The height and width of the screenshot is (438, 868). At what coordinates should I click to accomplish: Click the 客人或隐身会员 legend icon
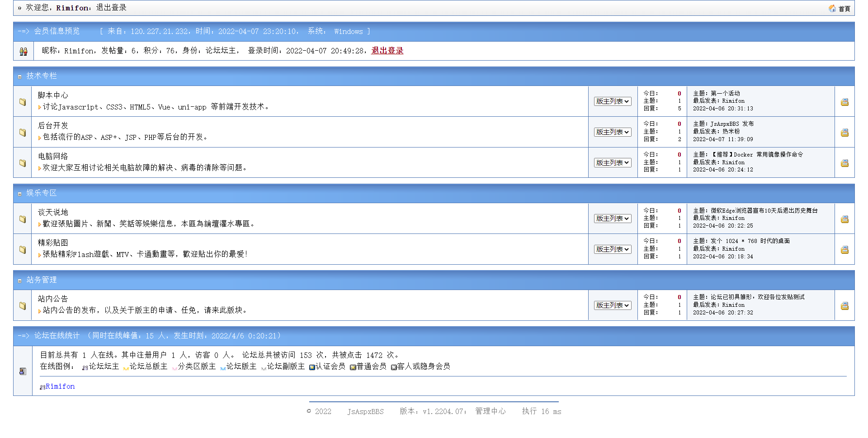[x=394, y=367]
